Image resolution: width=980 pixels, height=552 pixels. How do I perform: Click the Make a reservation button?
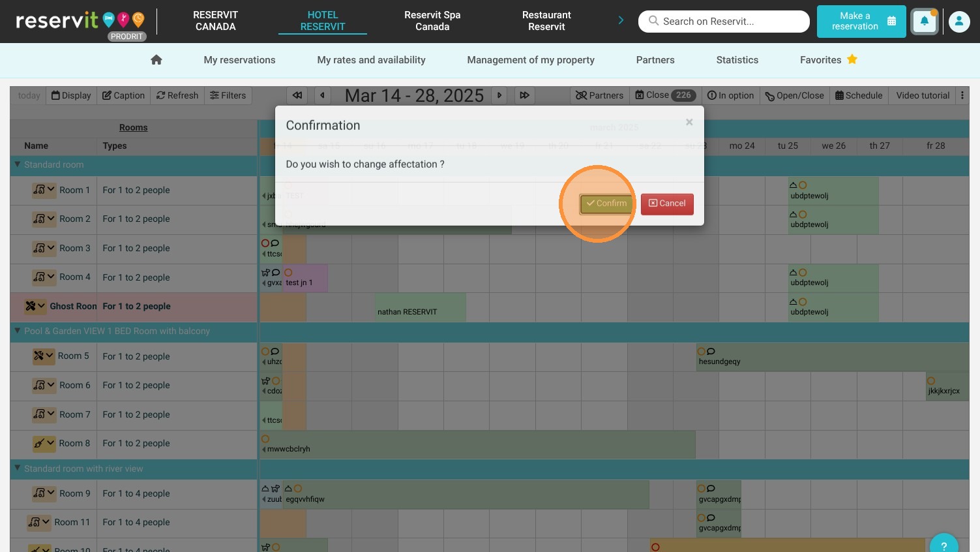click(861, 22)
